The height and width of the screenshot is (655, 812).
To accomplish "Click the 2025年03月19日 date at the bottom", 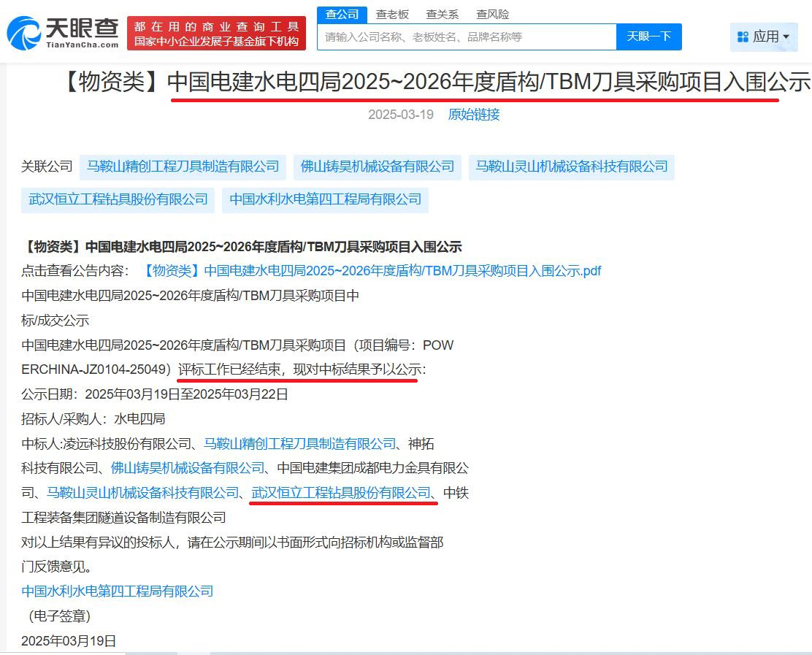I will coord(69,641).
